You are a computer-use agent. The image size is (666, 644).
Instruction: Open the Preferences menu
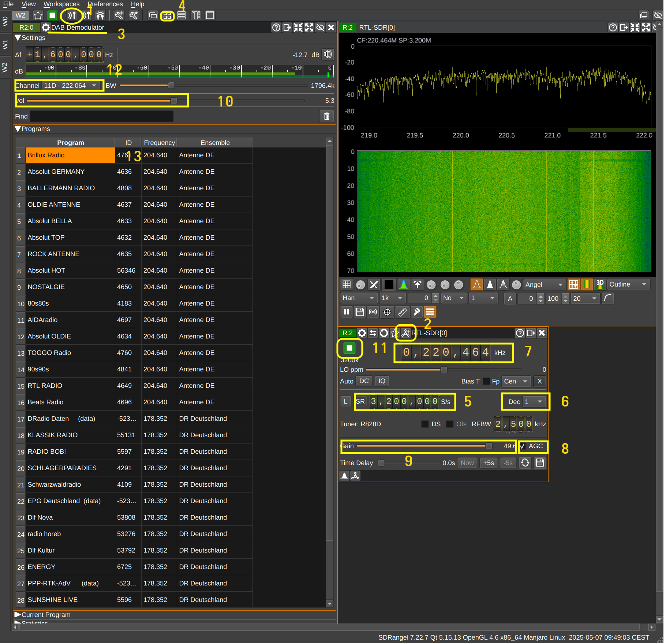tap(105, 4)
